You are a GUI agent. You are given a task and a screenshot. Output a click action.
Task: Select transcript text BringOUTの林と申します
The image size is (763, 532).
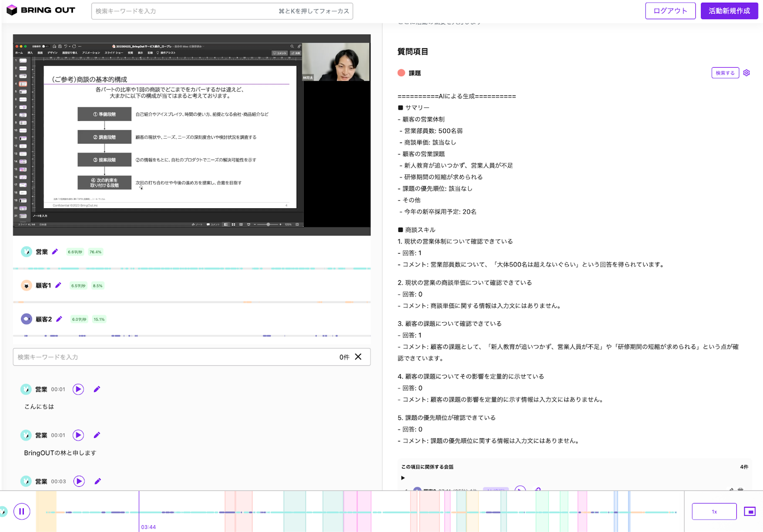click(60, 453)
